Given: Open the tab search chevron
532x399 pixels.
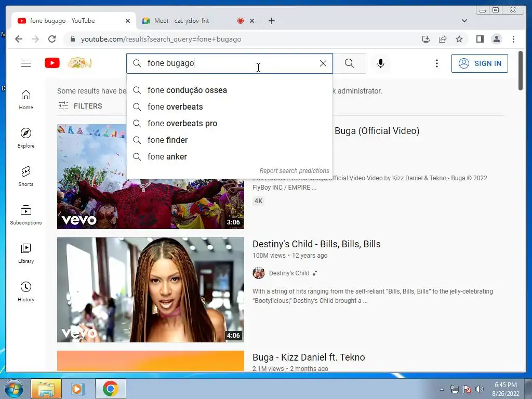Looking at the screenshot, I should pos(464,21).
